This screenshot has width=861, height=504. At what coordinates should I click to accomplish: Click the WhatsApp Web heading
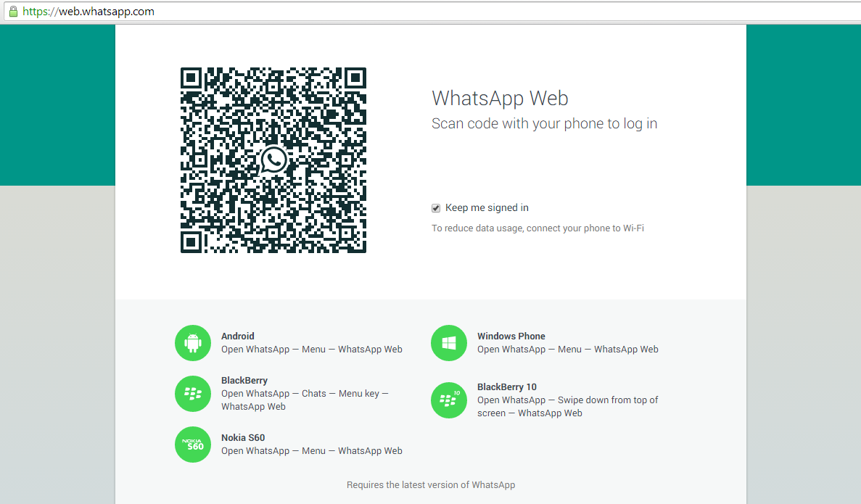pos(500,99)
